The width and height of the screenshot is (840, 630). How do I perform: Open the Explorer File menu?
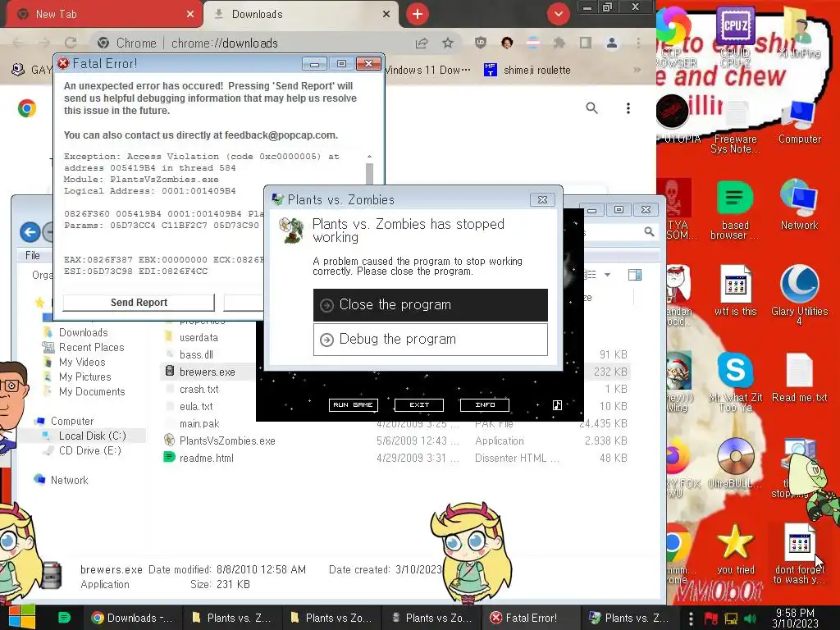[x=33, y=256]
